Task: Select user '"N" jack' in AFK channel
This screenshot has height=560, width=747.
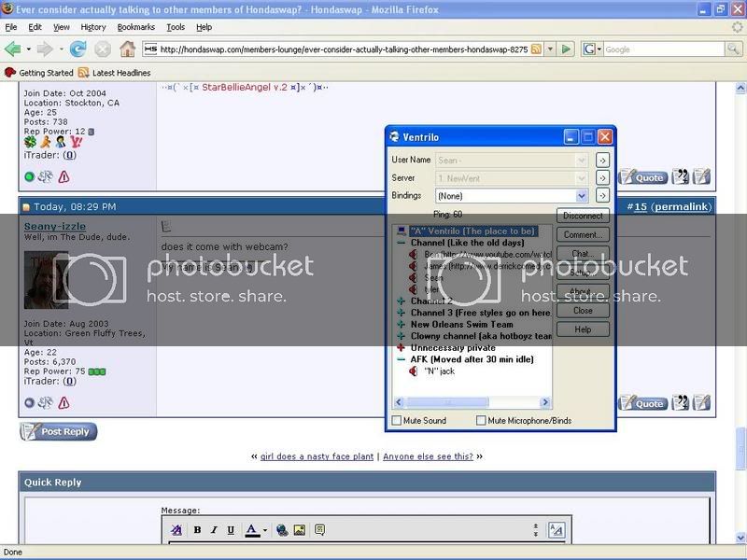Action: (x=439, y=371)
